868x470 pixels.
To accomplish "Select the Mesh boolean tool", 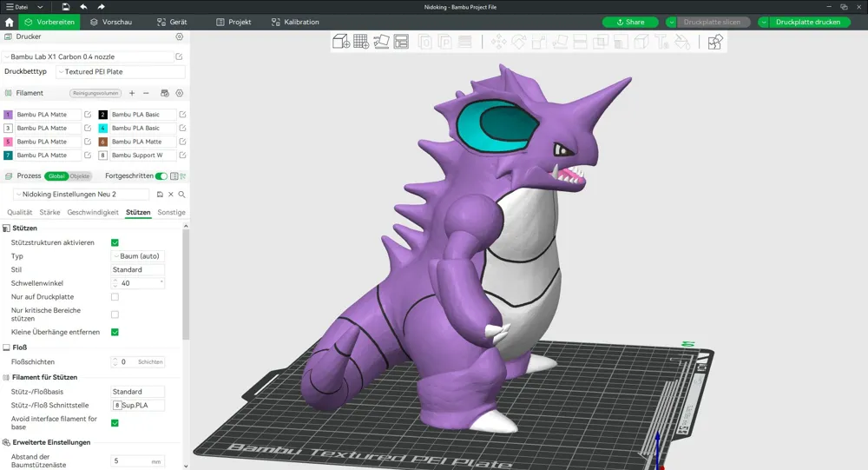I will coord(600,42).
